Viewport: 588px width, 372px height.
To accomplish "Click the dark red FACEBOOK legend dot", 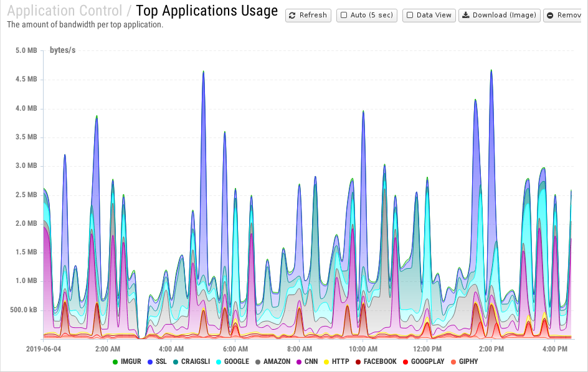I will [358, 361].
